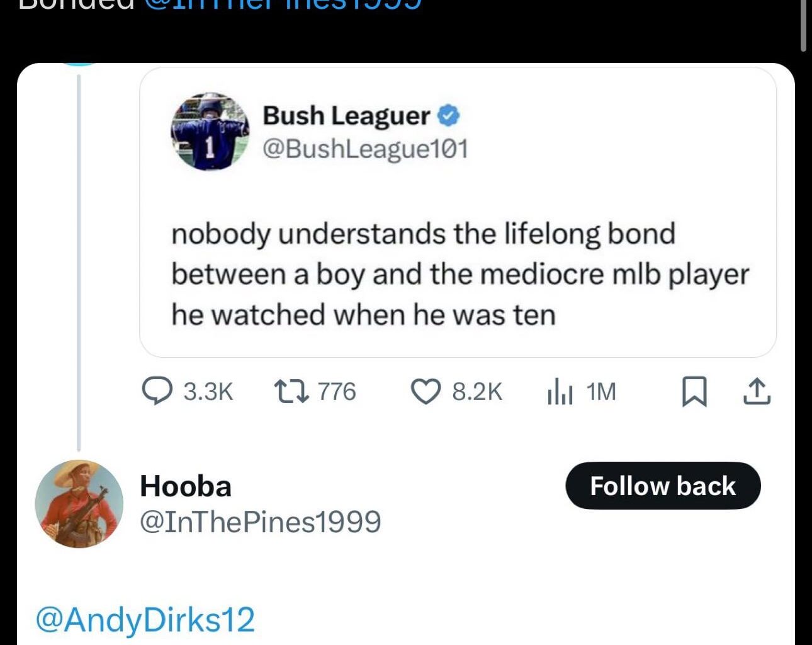Click the Hooba display name

186,486
